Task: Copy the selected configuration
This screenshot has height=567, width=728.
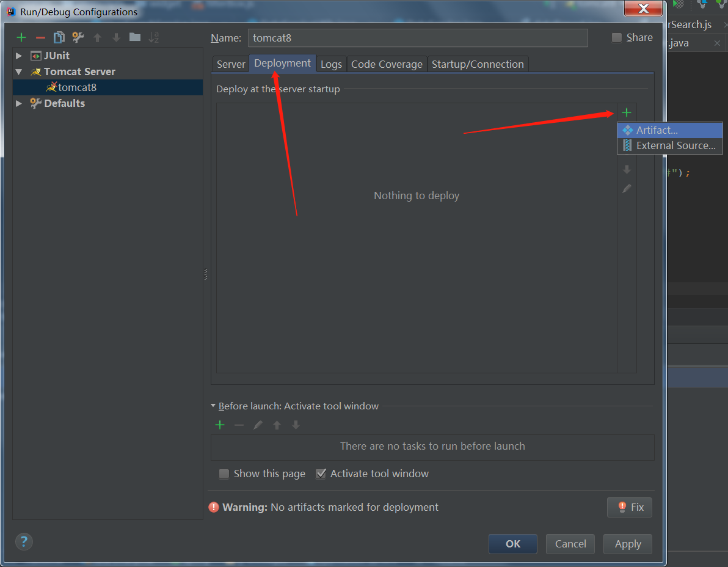Action: (x=59, y=37)
